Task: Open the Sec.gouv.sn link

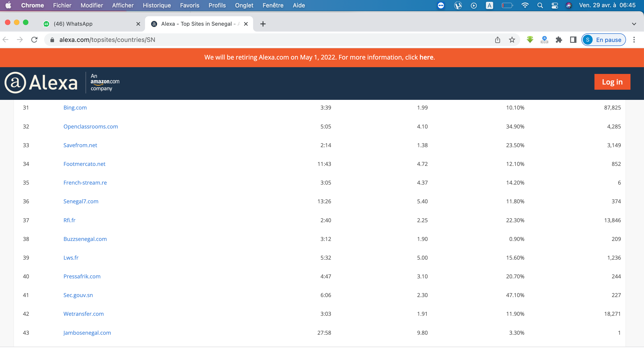Action: 78,295
